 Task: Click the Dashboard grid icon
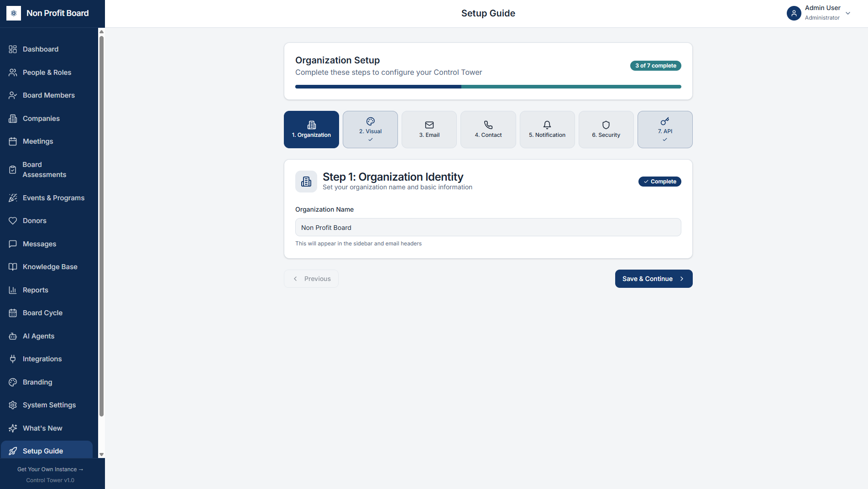click(x=13, y=49)
